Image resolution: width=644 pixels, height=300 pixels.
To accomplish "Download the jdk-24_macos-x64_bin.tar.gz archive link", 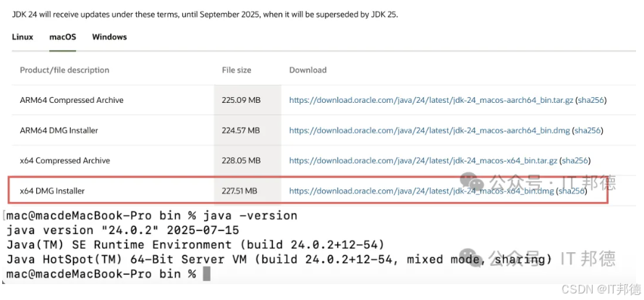I will tap(423, 160).
